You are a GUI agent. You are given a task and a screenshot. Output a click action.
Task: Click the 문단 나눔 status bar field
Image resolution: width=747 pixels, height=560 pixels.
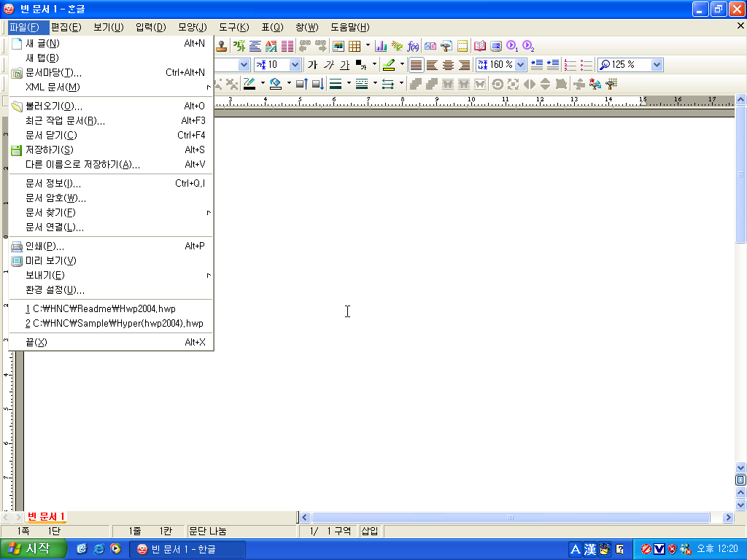click(x=241, y=531)
